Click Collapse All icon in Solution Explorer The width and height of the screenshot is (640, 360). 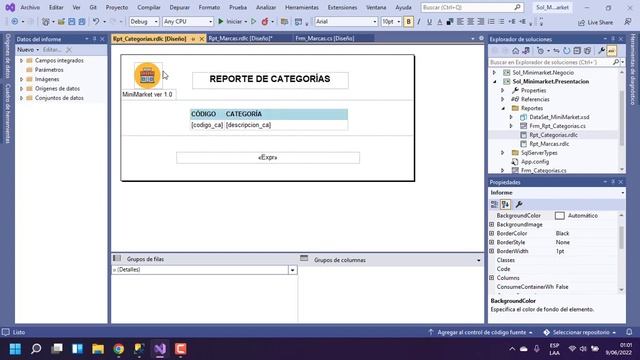pyautogui.click(x=577, y=51)
